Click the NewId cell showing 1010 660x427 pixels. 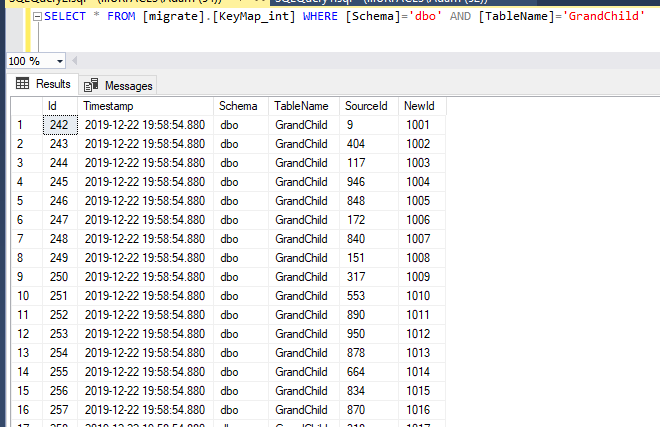[x=420, y=296]
